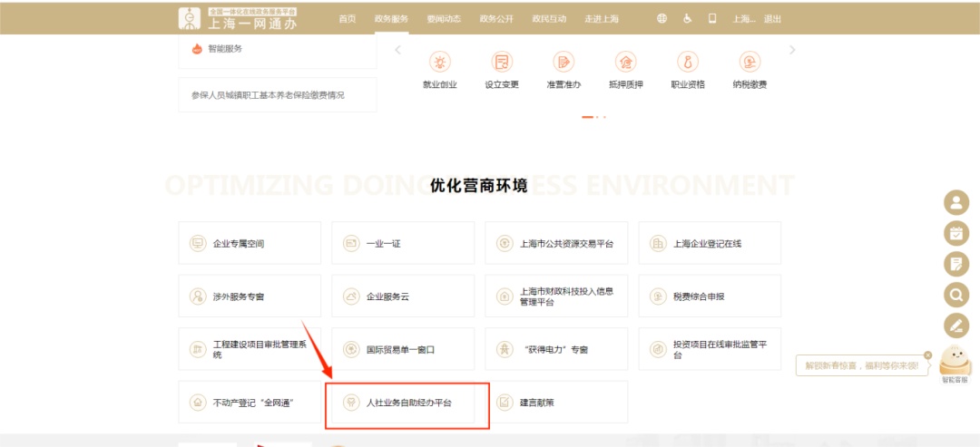Open the 不动产登记"全网通" card

250,402
